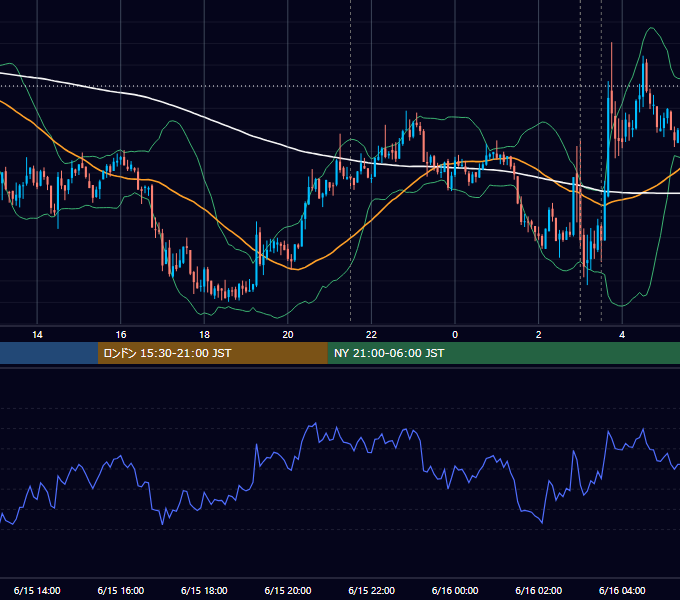The image size is (680, 600).
Task: Click the 6/16 04:00 date label
Action: 622,590
